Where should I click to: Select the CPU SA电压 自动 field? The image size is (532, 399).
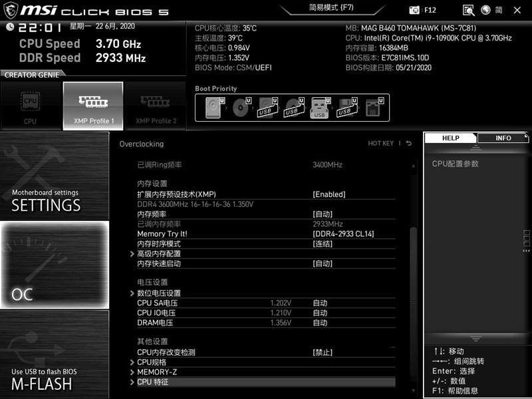[x=320, y=303]
